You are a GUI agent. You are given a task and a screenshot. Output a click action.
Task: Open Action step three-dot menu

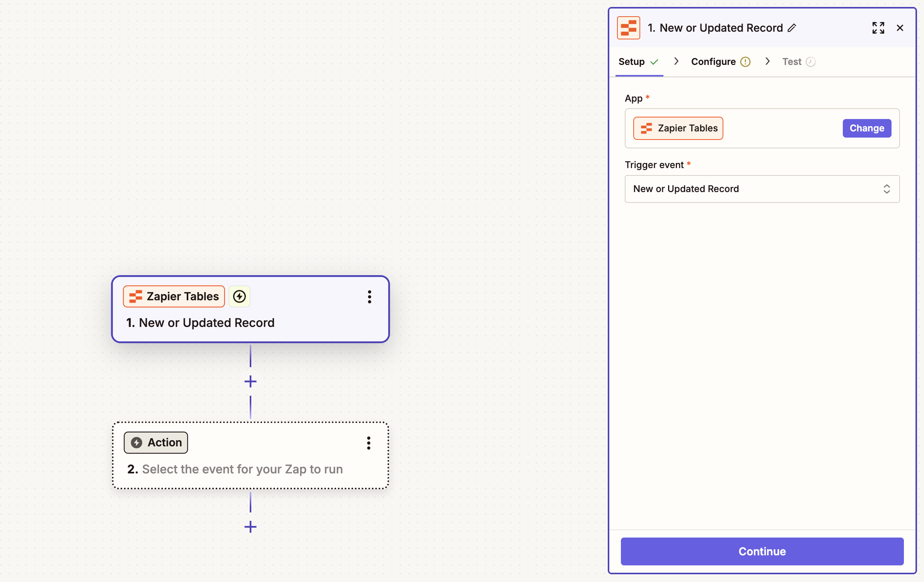click(369, 443)
